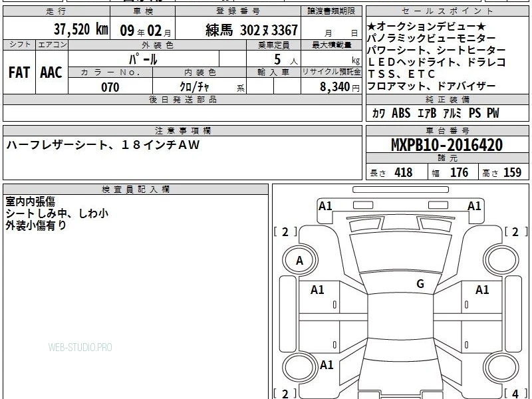Click the LEDヘッドライト、ドラレコ line
This screenshot has height=399, width=532.
[x=437, y=62]
